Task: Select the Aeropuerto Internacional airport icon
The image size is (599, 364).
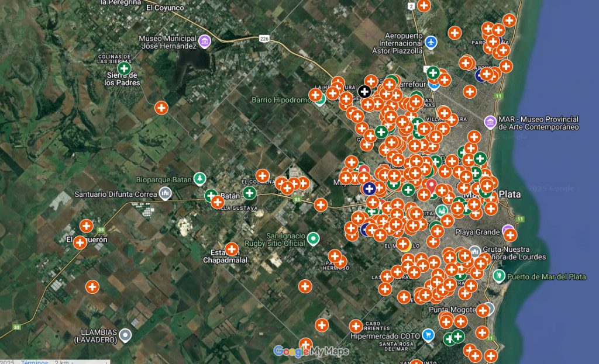Action: click(431, 42)
